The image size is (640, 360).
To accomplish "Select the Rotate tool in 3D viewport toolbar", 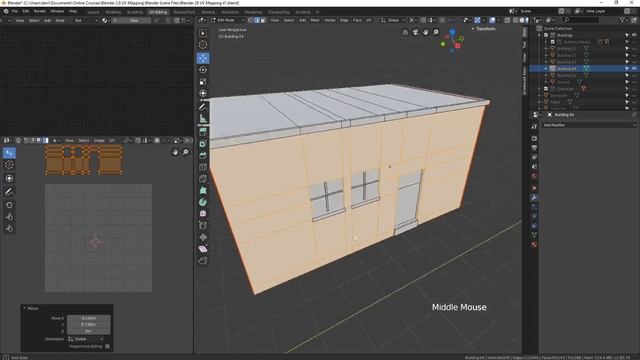I will pyautogui.click(x=203, y=70).
